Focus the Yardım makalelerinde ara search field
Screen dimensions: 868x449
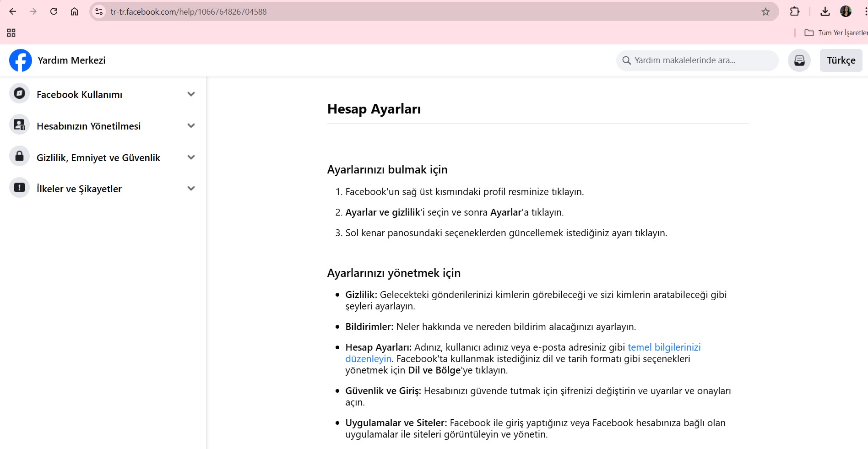[697, 60]
